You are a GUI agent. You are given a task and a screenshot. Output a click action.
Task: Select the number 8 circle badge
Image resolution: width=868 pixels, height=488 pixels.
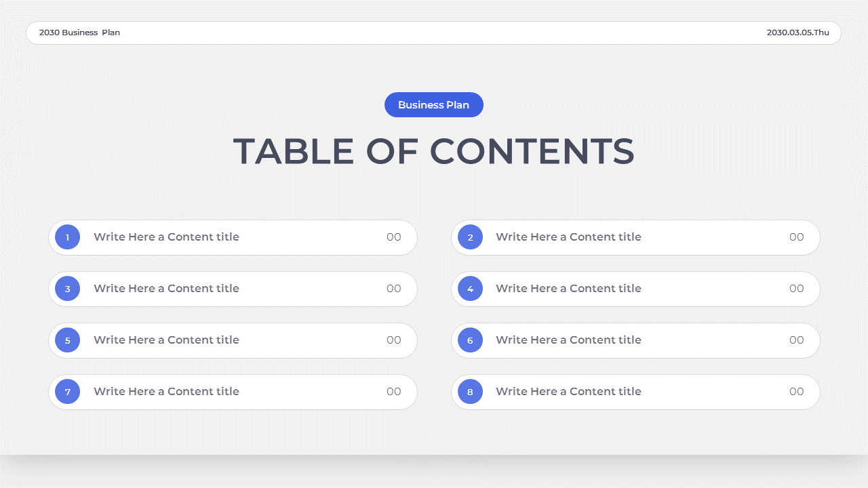[470, 392]
